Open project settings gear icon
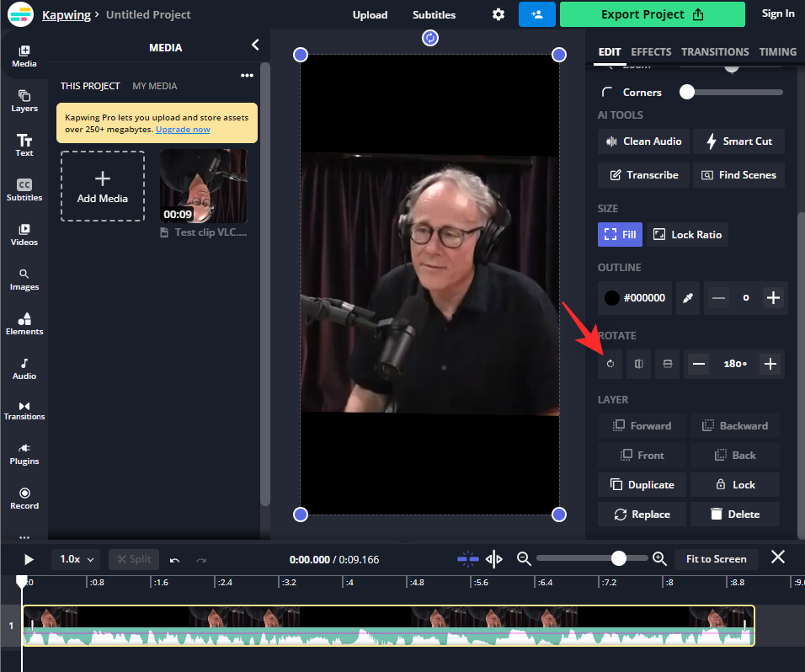805x672 pixels. coord(498,14)
